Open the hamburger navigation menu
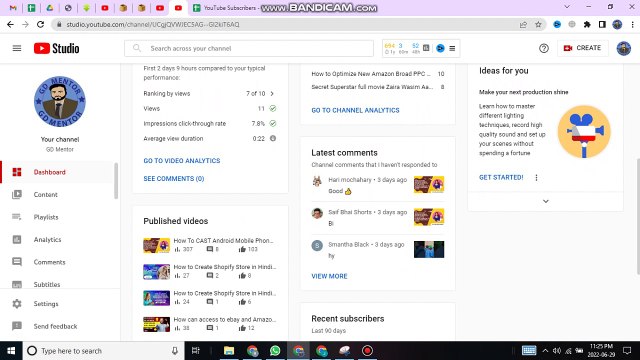The height and width of the screenshot is (360, 640). 17,48
